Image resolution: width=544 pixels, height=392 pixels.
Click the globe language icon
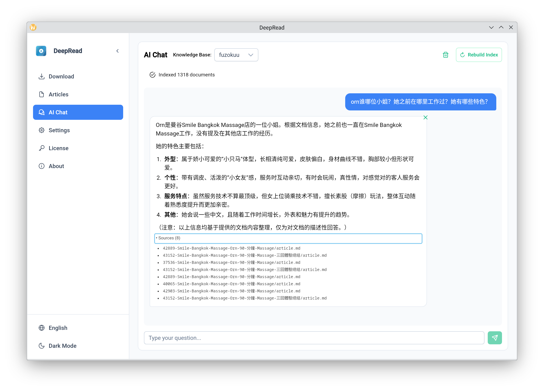pyautogui.click(x=42, y=328)
